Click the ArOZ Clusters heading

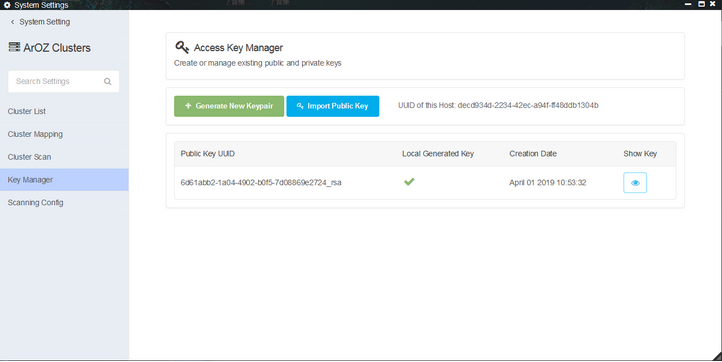(57, 48)
